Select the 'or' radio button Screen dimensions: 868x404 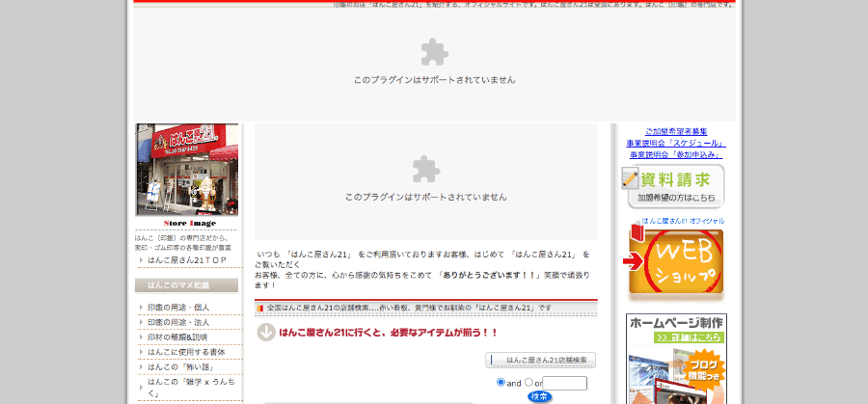click(x=529, y=383)
